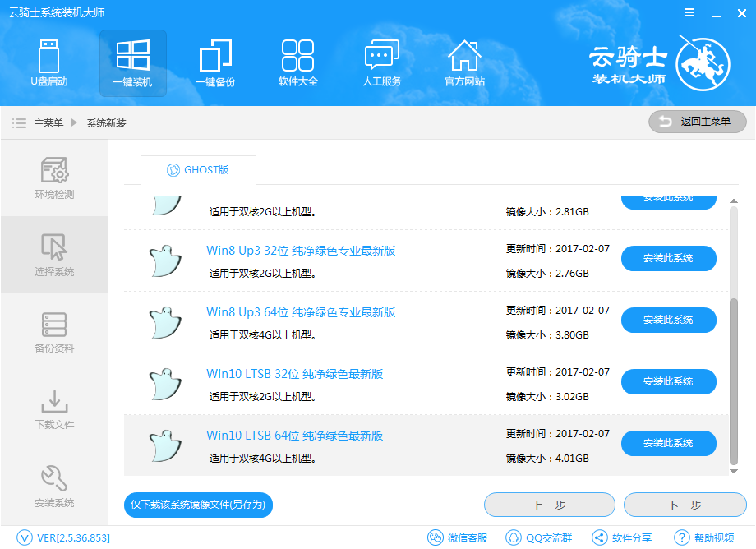
Task: Open Win10 LTSB 32位 纯净绿色最新版 title
Action: pos(294,374)
